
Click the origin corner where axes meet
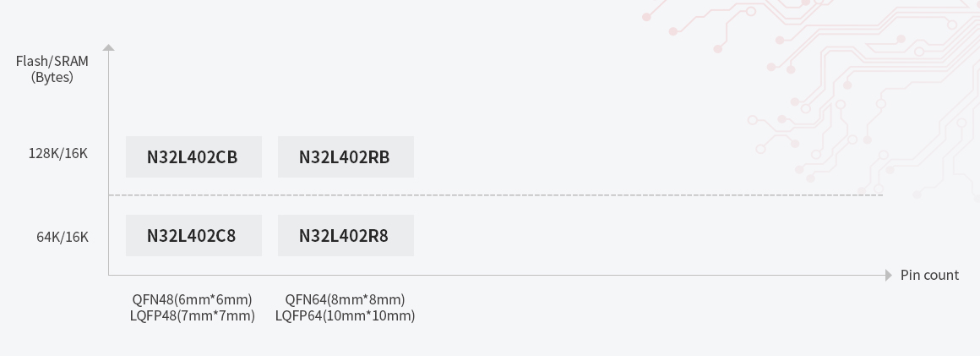coord(108,275)
